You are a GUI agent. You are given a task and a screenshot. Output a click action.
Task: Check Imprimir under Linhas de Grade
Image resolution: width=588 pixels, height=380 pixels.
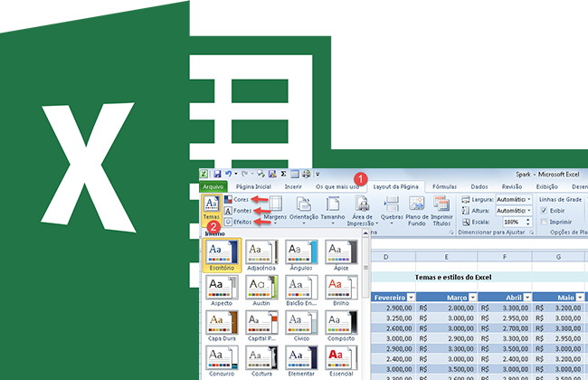[x=544, y=222]
